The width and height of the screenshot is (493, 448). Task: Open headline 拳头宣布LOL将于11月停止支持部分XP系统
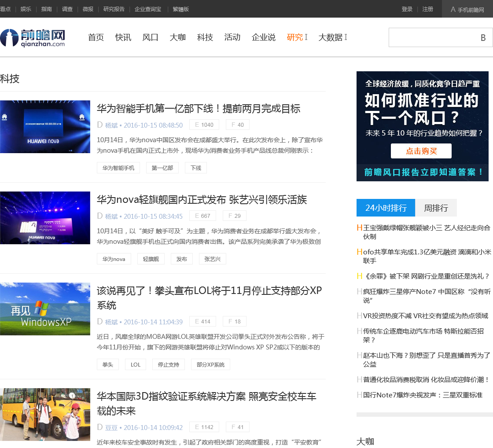(209, 298)
